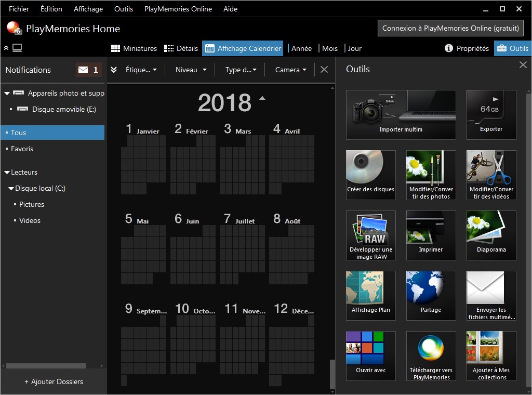Collapse the Lecteurs tree node
This screenshot has width=532, height=395.
click(7, 173)
